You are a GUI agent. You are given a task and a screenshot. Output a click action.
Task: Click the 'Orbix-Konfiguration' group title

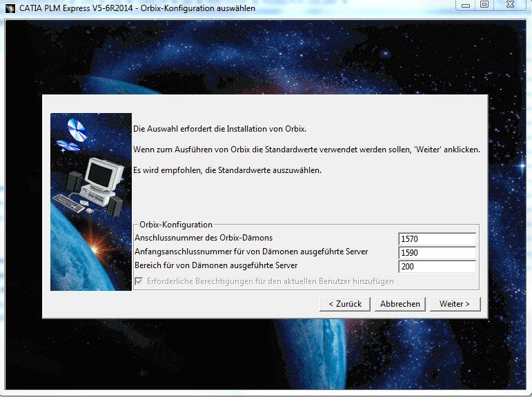(x=176, y=225)
